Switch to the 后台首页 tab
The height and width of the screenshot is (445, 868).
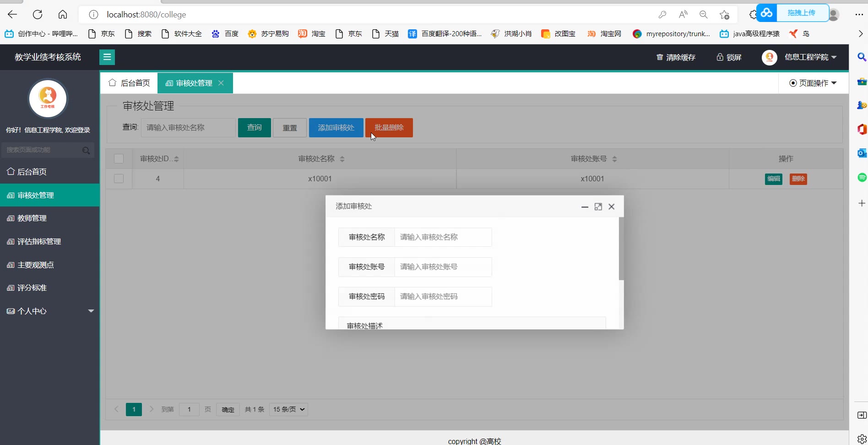point(129,83)
